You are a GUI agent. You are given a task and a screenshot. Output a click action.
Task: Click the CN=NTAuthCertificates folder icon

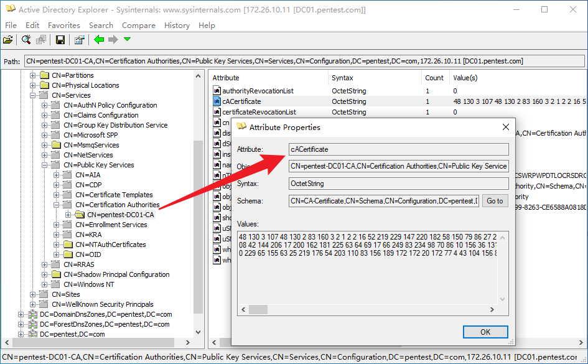(x=68, y=245)
